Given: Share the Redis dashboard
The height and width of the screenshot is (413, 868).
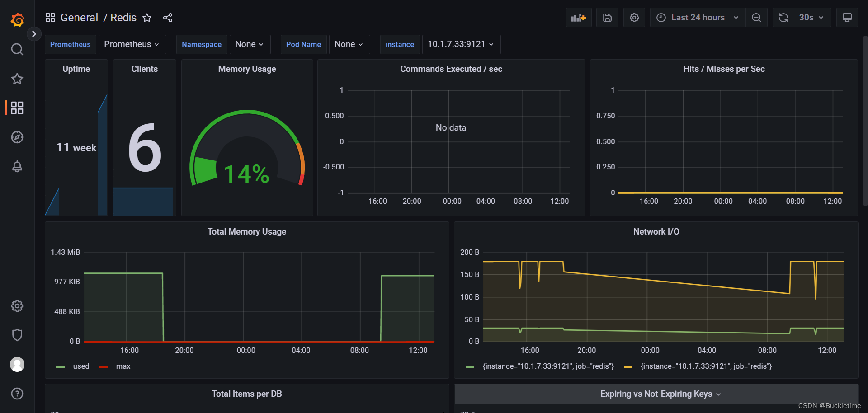Looking at the screenshot, I should pos(168,18).
